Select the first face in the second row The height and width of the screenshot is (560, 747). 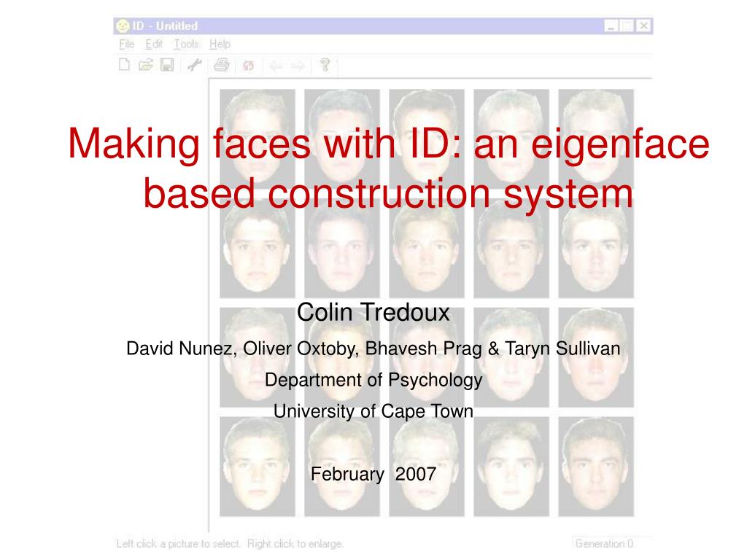(258, 249)
